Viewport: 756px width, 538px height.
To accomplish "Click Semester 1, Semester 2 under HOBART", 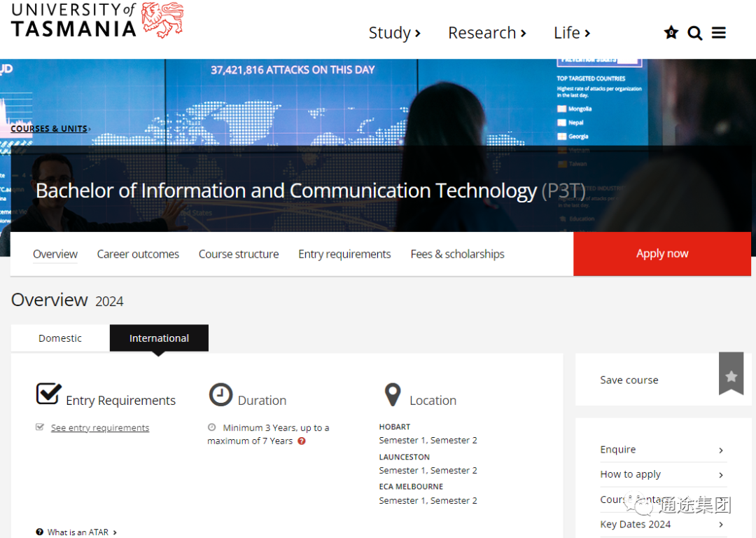I will [428, 440].
